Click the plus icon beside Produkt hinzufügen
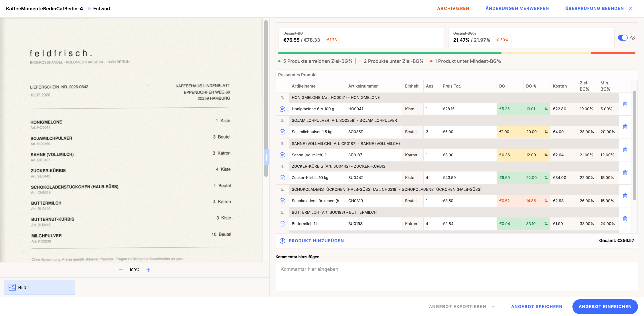The image size is (644, 316). click(x=282, y=241)
